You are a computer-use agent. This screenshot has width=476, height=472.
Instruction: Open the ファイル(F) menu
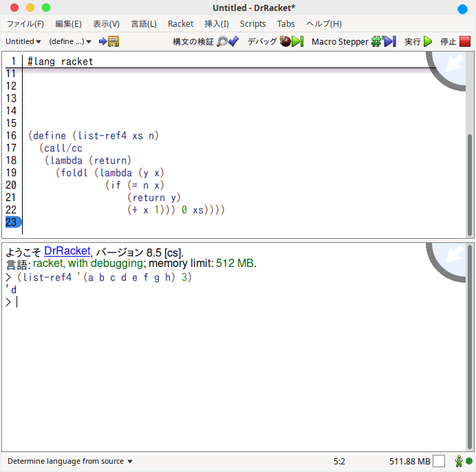(25, 23)
